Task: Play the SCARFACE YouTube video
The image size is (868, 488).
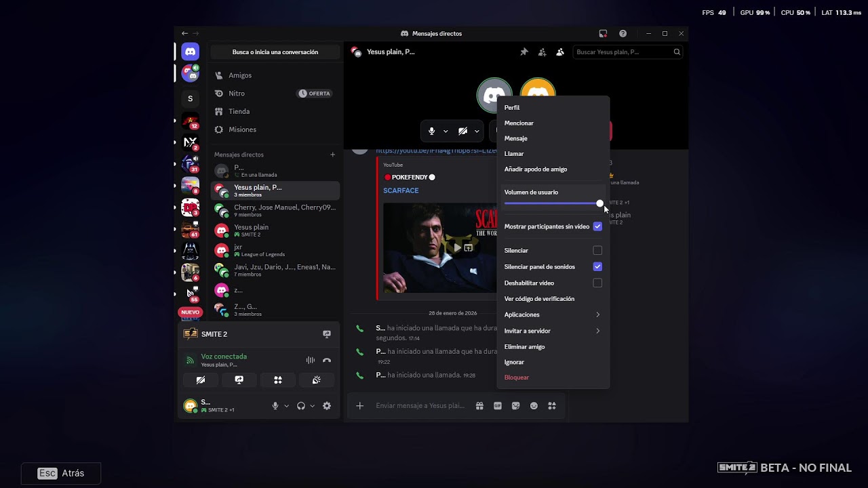Action: click(458, 247)
